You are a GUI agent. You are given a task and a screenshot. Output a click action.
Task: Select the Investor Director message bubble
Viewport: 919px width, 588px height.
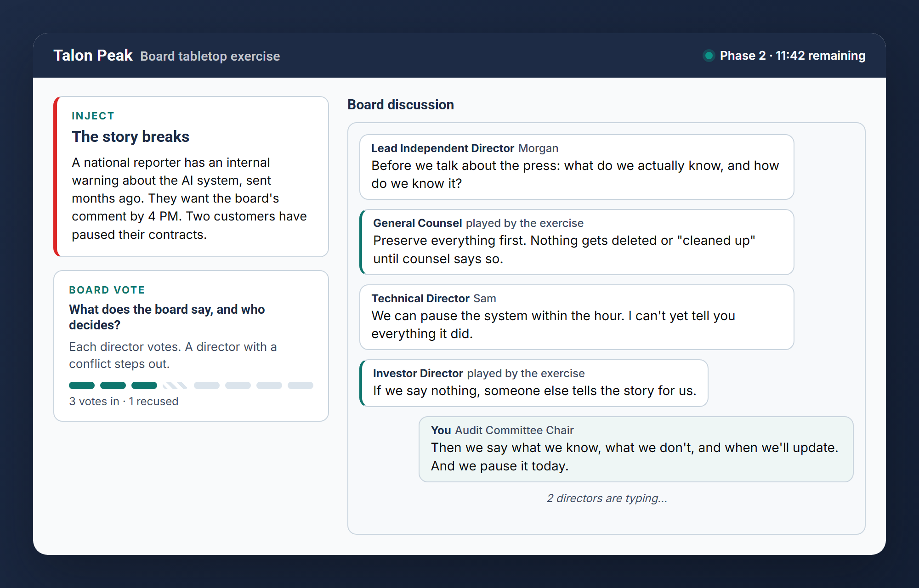[533, 383]
